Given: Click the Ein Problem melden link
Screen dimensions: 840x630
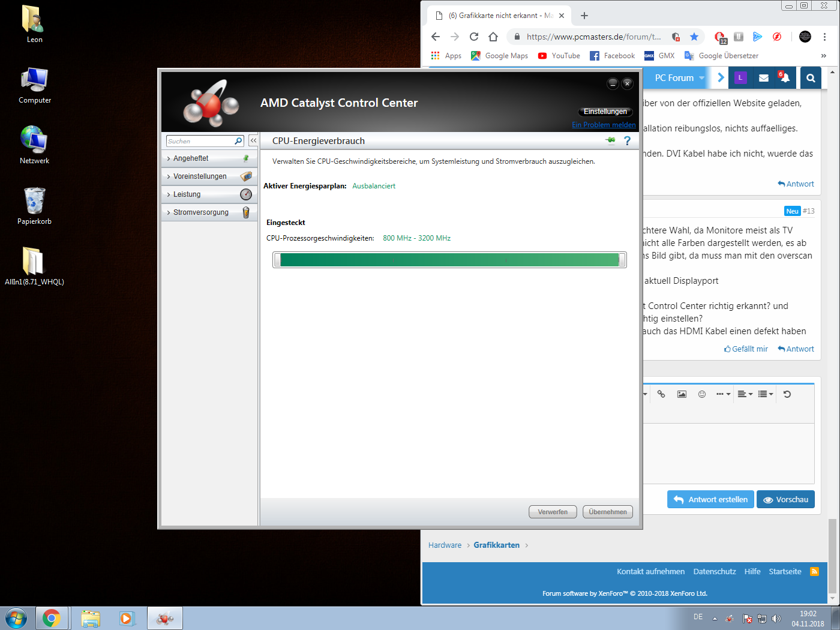Looking at the screenshot, I should coord(604,125).
